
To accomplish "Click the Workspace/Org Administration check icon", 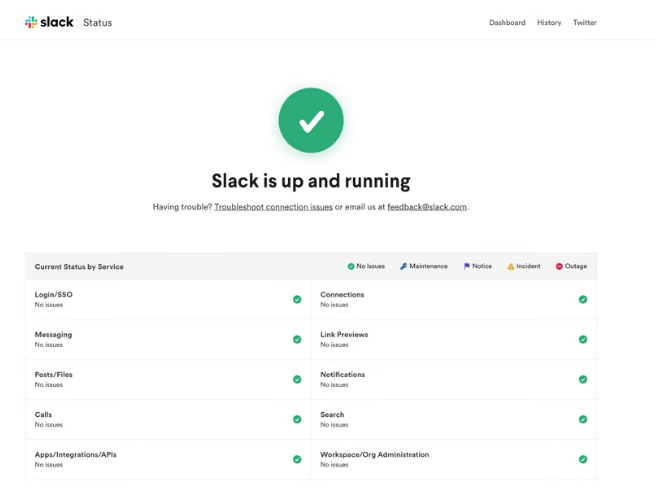I will click(x=583, y=459).
